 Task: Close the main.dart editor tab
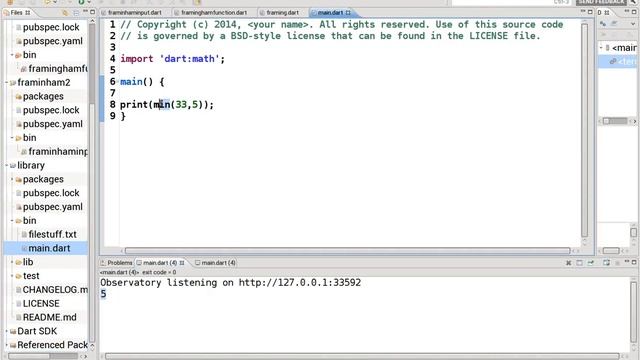(x=348, y=13)
